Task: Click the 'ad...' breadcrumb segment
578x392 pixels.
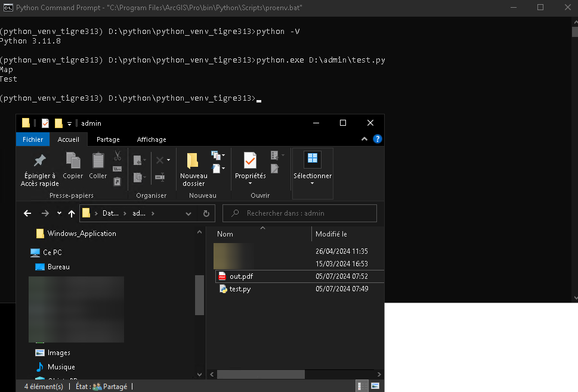Action: click(x=139, y=213)
